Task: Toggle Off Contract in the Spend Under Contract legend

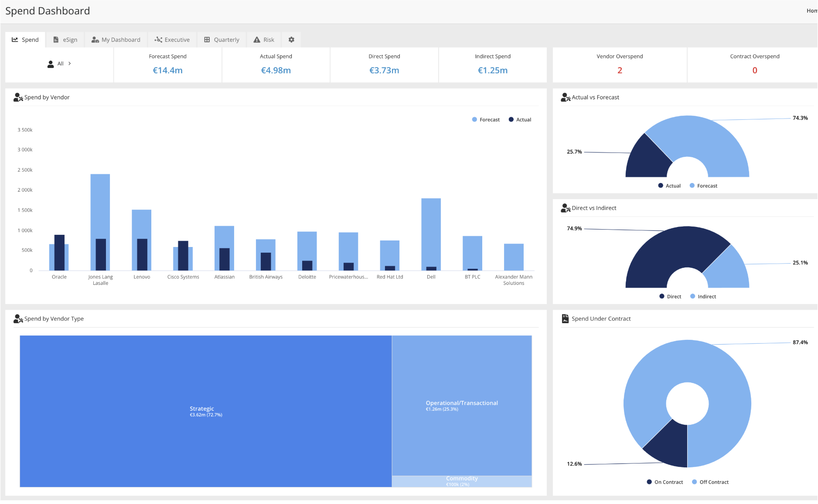Action: [709, 482]
